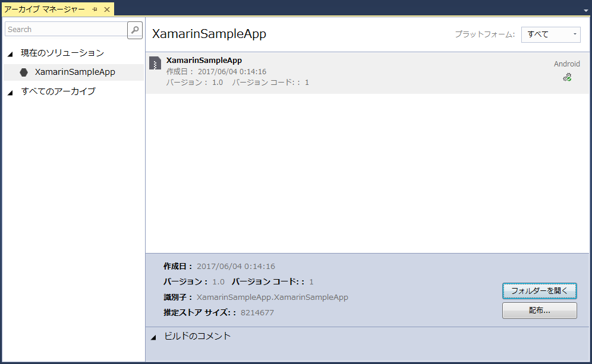This screenshot has width=592, height=364.
Task: Click the 配布... button
Action: 540,311
